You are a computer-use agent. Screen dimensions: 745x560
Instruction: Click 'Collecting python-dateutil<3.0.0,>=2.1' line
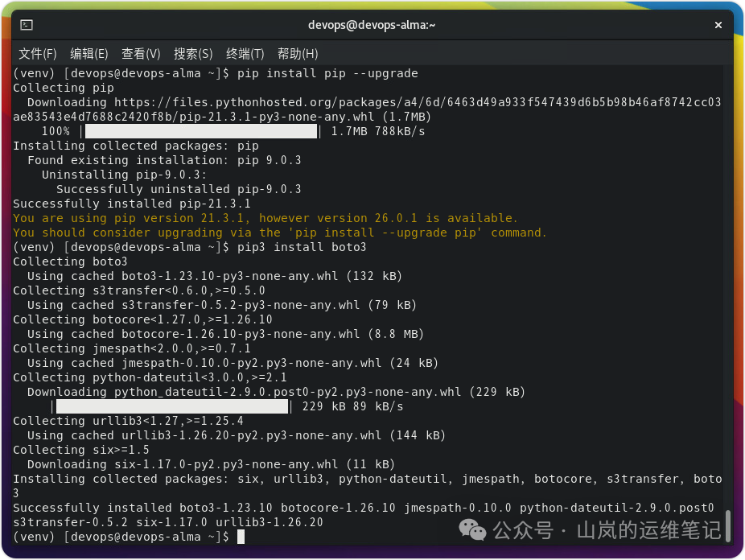(x=150, y=377)
